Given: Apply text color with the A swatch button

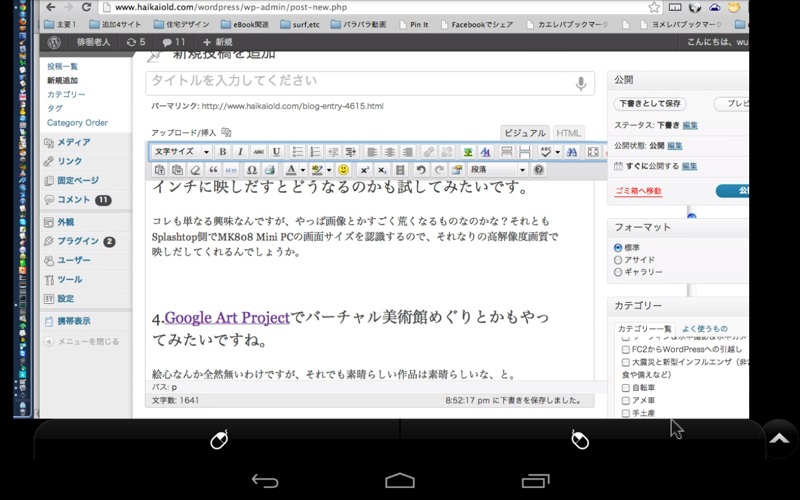Looking at the screenshot, I should [291, 169].
